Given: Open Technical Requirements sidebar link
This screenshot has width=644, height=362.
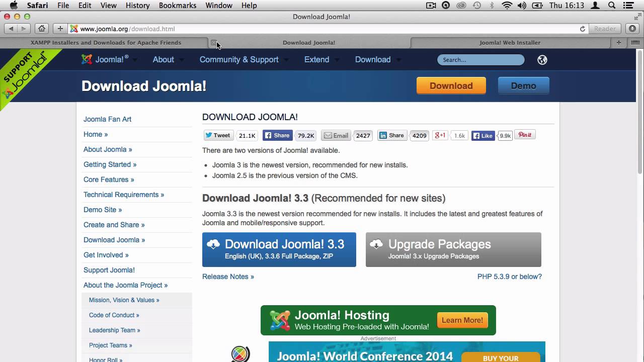Looking at the screenshot, I should [124, 195].
